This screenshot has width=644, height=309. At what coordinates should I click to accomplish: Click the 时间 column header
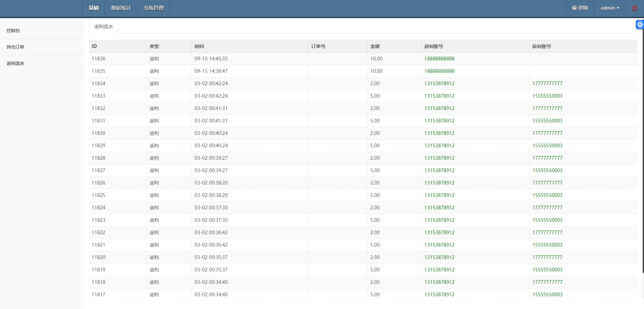pos(199,46)
